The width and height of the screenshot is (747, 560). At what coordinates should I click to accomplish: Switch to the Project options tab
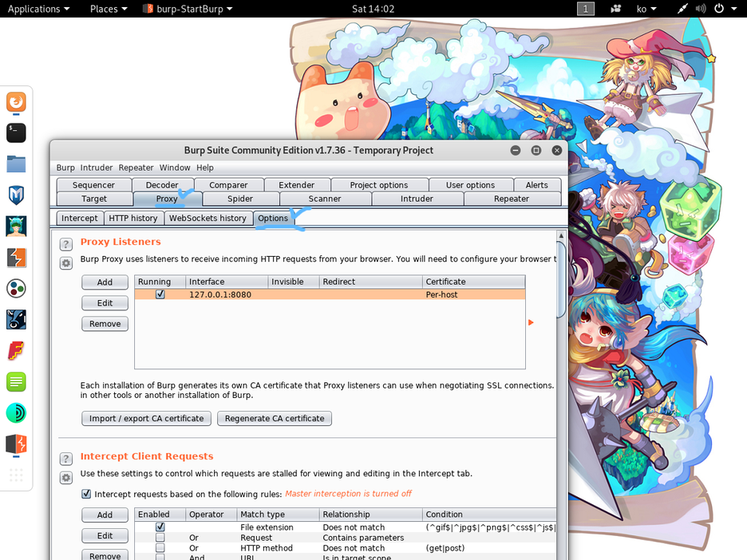379,185
